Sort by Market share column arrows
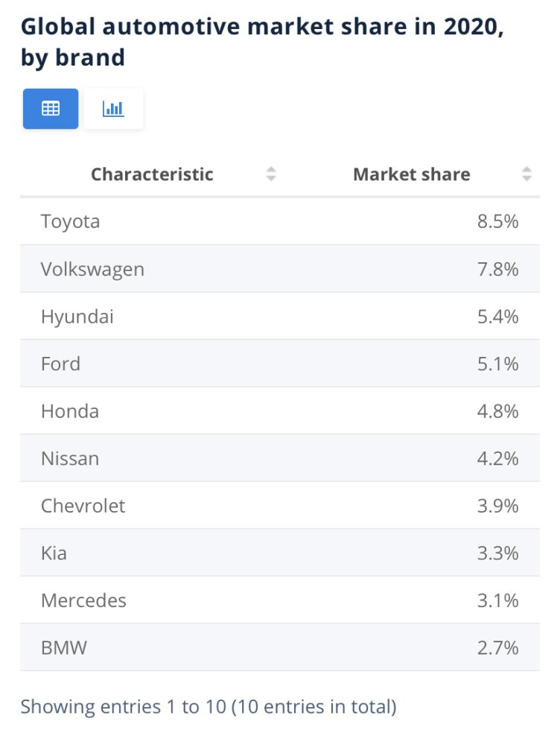 tap(526, 174)
